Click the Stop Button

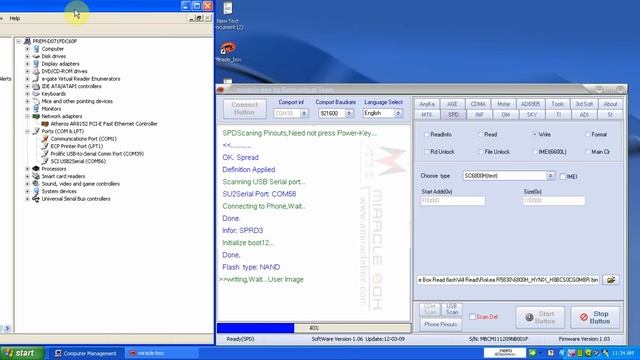pyautogui.click(x=595, y=318)
